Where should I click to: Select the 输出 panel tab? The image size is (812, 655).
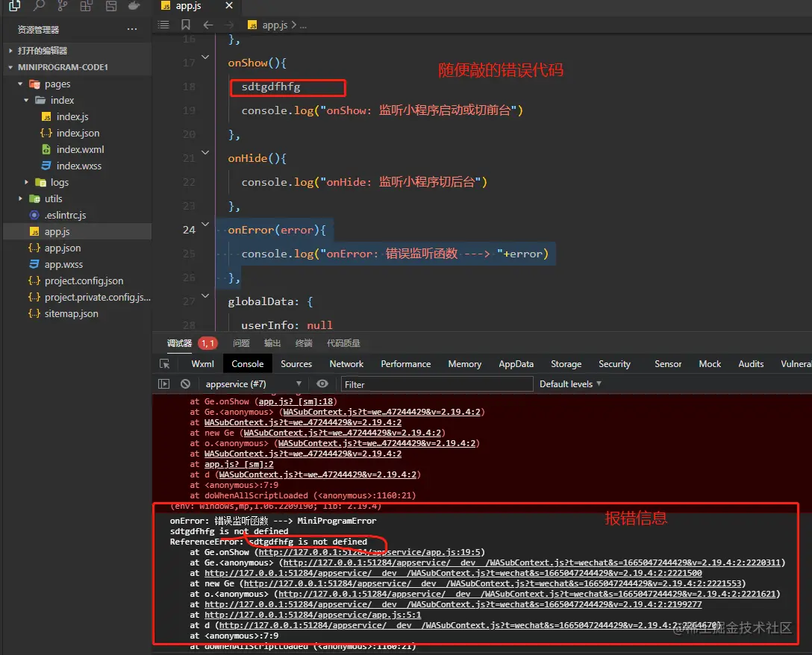click(x=272, y=343)
